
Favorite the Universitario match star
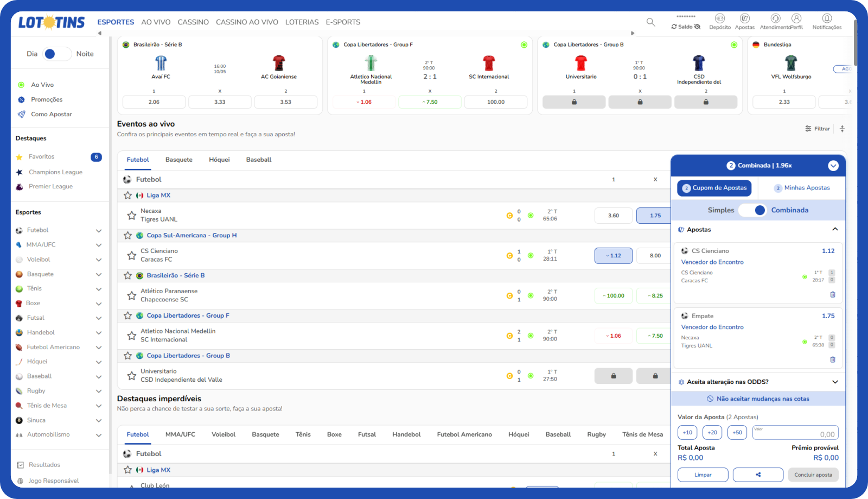[131, 376]
